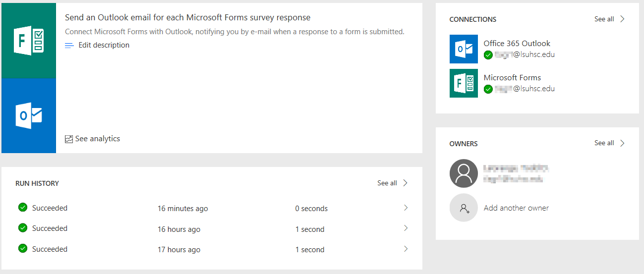Click the Outlook tile icon in flow header
644x274 pixels.
[x=29, y=115]
